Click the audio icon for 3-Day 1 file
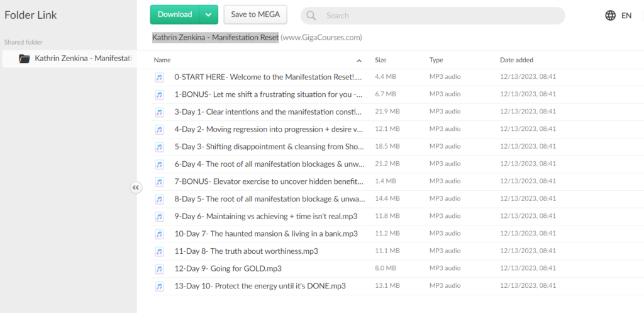 click(160, 111)
